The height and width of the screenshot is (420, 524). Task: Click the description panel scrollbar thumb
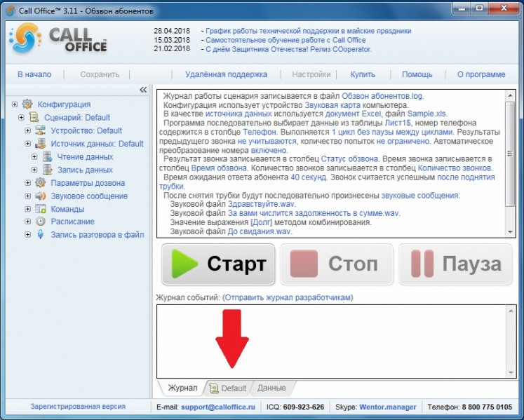pos(510,154)
